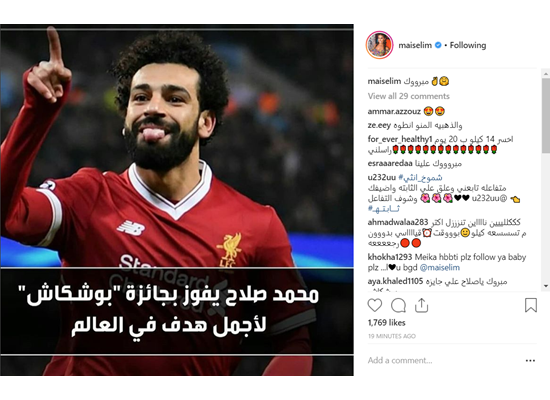Visit commenter ammar.azzouz profile
The image size is (550, 400).
(x=394, y=111)
